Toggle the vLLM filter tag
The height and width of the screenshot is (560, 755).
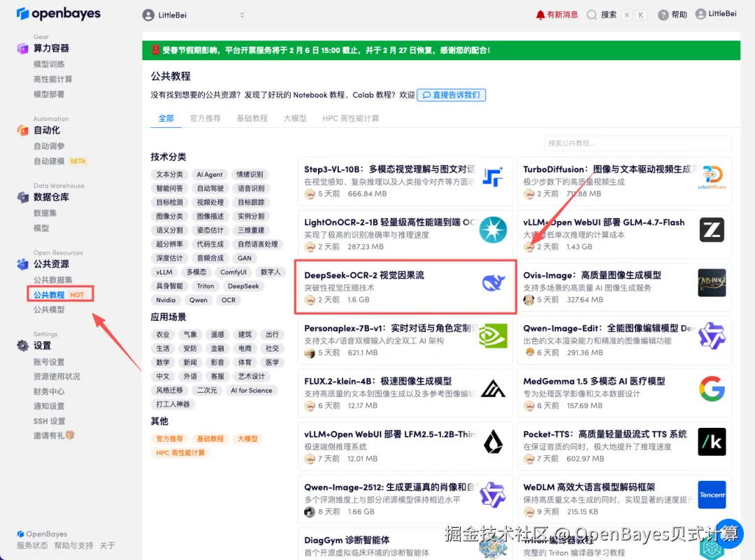point(164,272)
